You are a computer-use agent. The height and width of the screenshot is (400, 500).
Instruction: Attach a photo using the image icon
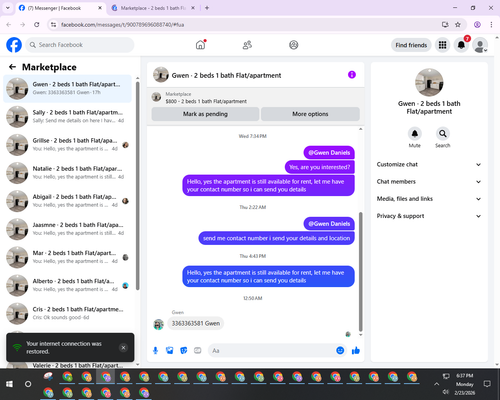coord(170,350)
